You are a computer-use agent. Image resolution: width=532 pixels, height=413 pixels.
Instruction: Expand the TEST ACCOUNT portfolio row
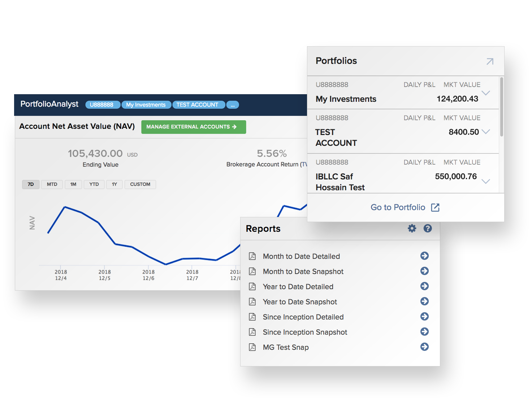pyautogui.click(x=486, y=131)
